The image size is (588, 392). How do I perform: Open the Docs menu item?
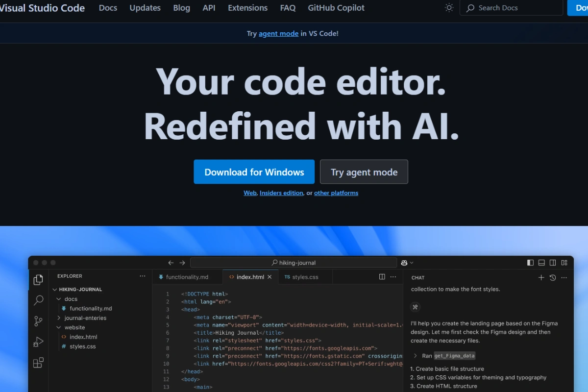tap(108, 8)
